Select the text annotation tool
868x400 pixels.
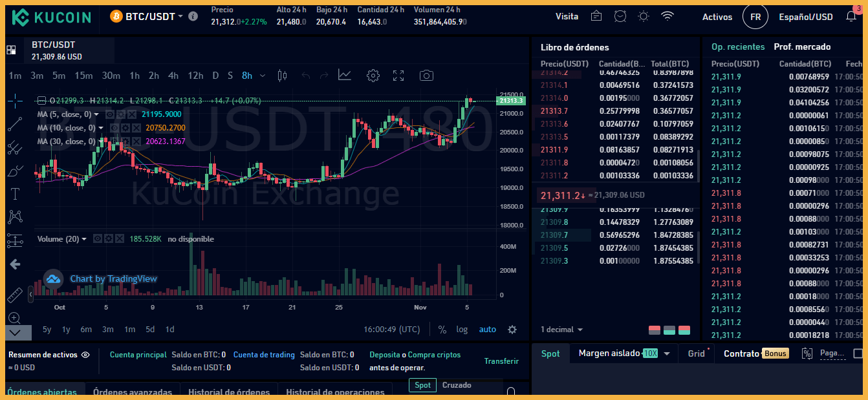(15, 194)
